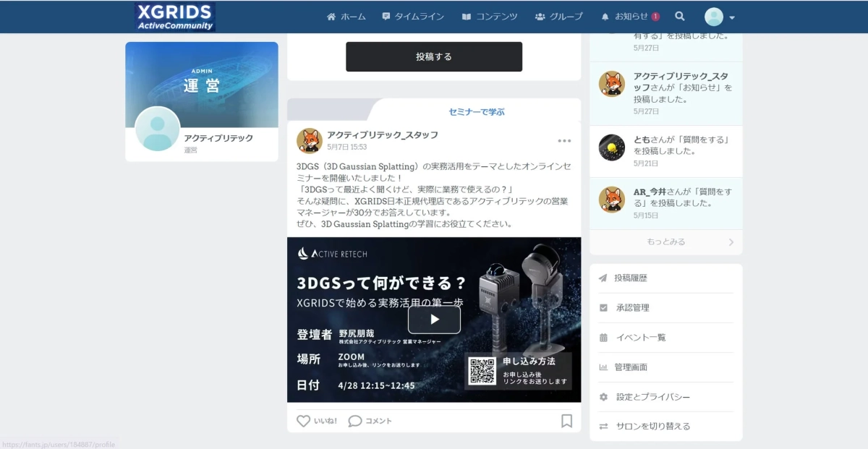Open the ホーム home nav item
This screenshot has height=449, width=868.
click(x=346, y=17)
